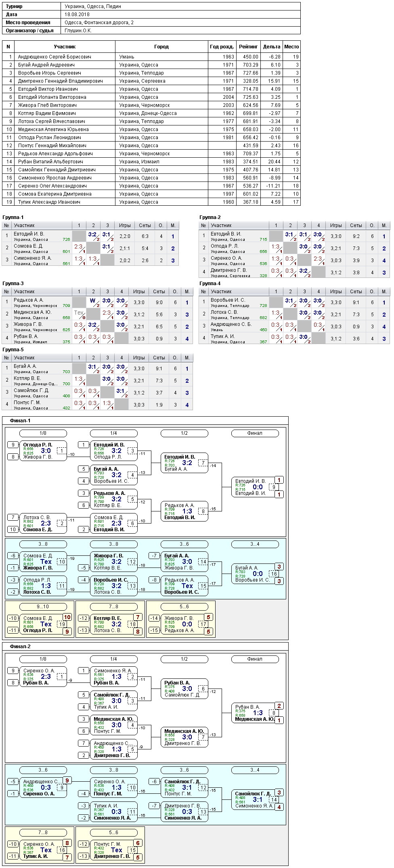
Task: Select participant 'Бугай Андрей Андреевич'
Action: pos(46,65)
